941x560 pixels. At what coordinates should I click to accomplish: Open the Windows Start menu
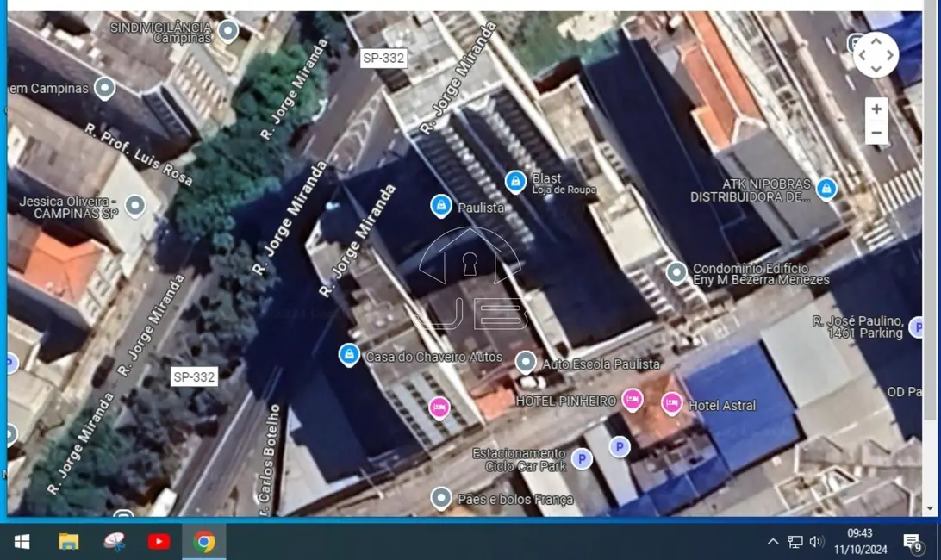point(22,542)
